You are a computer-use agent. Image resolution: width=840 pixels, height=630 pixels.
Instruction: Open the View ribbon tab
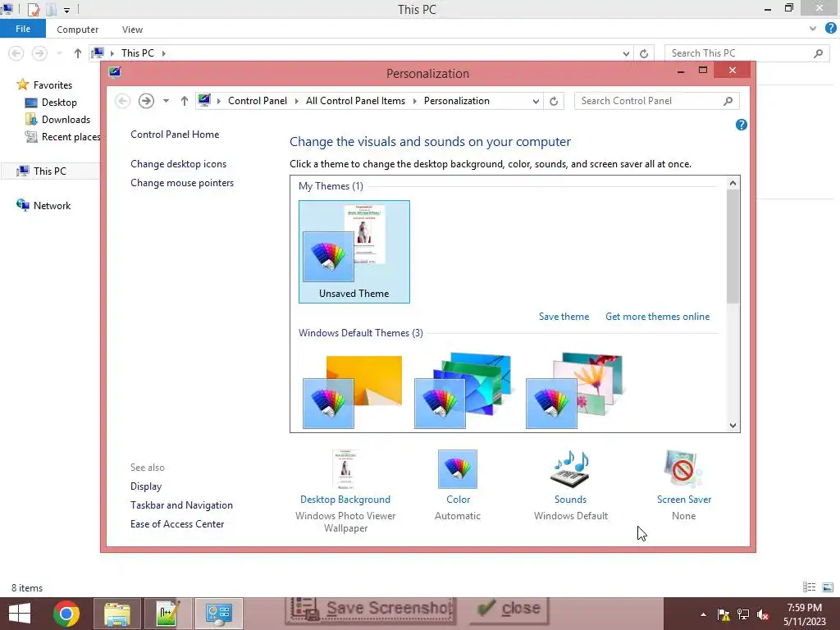point(132,30)
